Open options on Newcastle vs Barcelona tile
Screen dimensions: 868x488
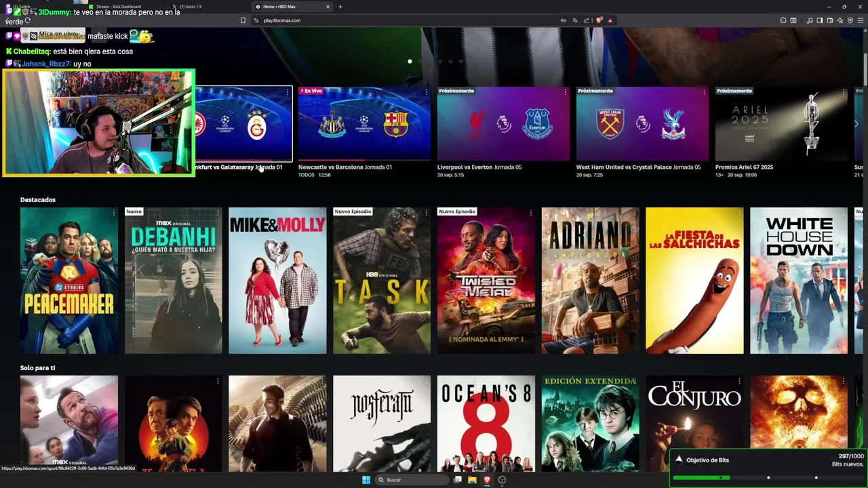[x=427, y=91]
